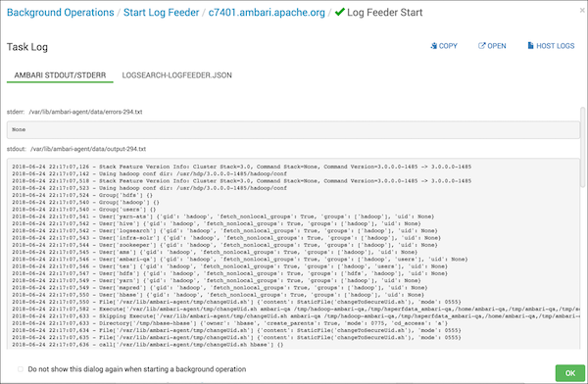Tick the 'Do not show this dialog again' checkbox
The width and height of the screenshot is (588, 384).
(x=21, y=369)
